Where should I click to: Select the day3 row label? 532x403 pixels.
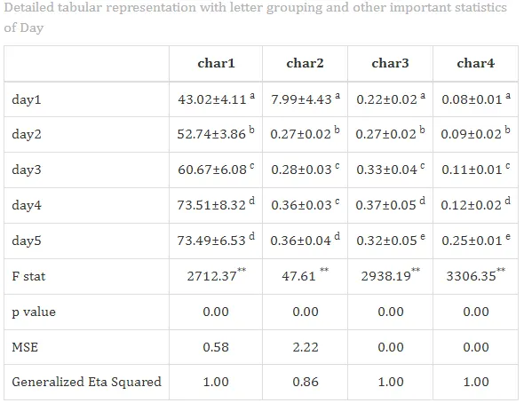click(27, 170)
